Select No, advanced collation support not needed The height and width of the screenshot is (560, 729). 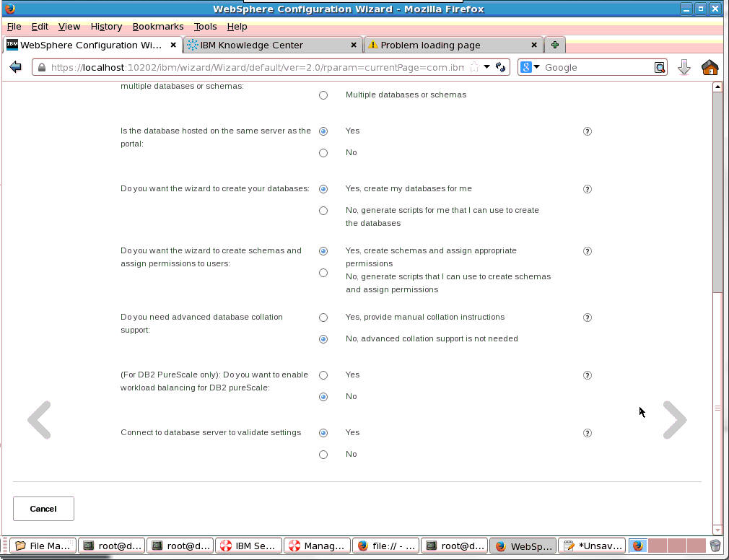323,339
